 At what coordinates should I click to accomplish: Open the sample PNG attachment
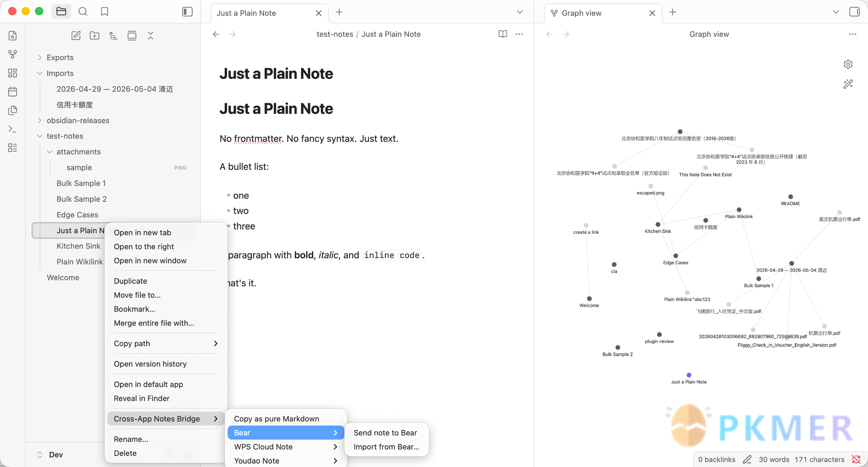pyautogui.click(x=79, y=167)
